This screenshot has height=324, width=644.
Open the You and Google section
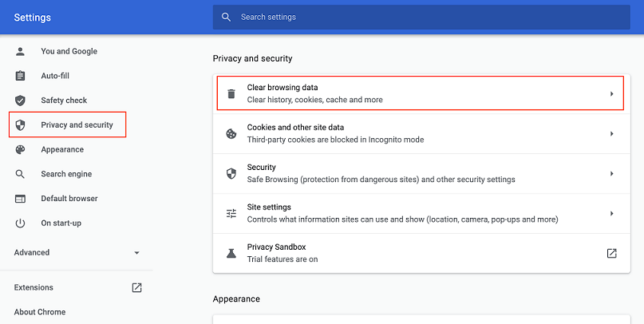69,51
